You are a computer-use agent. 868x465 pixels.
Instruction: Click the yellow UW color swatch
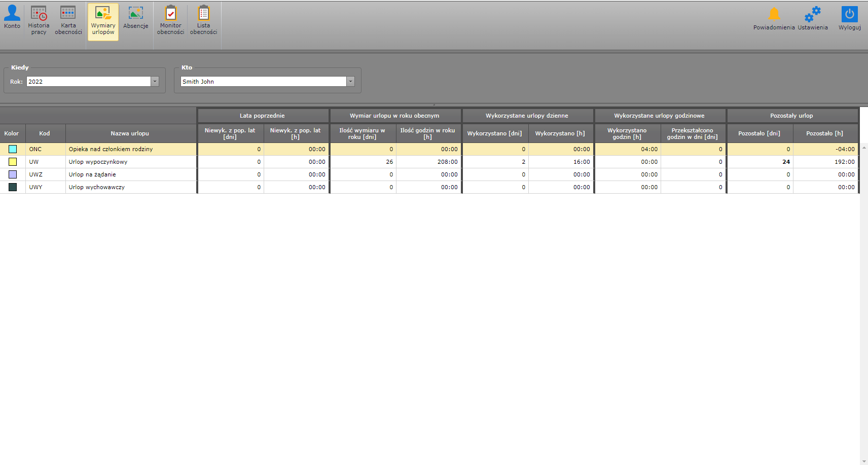[x=13, y=162]
